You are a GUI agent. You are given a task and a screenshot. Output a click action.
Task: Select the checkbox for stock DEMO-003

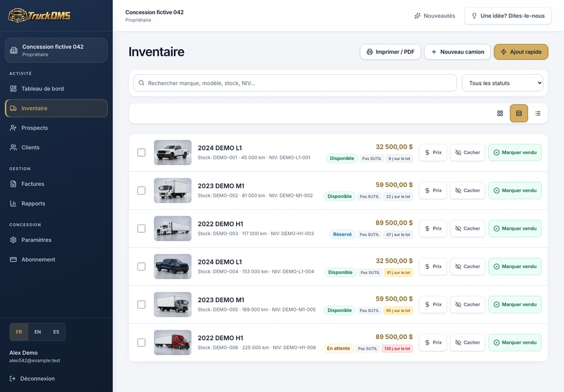[x=142, y=229]
